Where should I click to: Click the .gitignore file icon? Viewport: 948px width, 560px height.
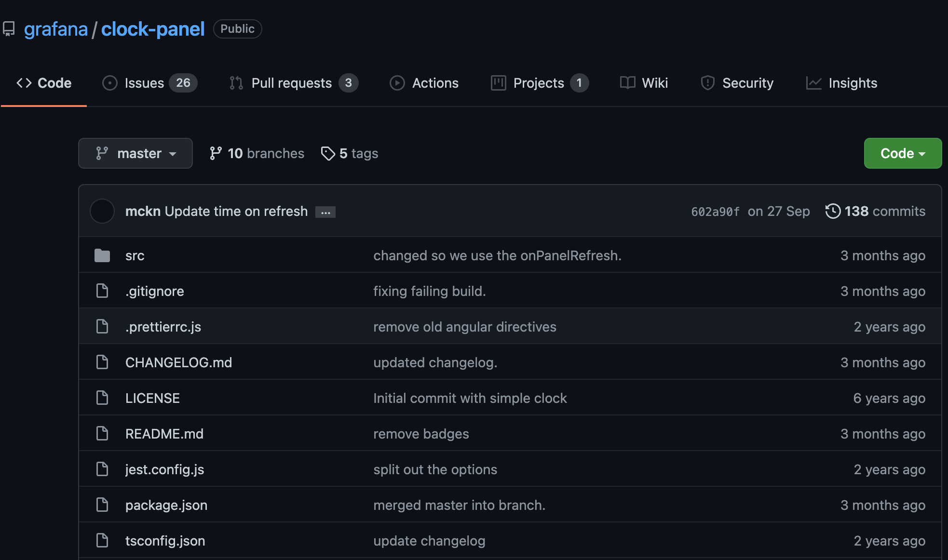coord(102,291)
